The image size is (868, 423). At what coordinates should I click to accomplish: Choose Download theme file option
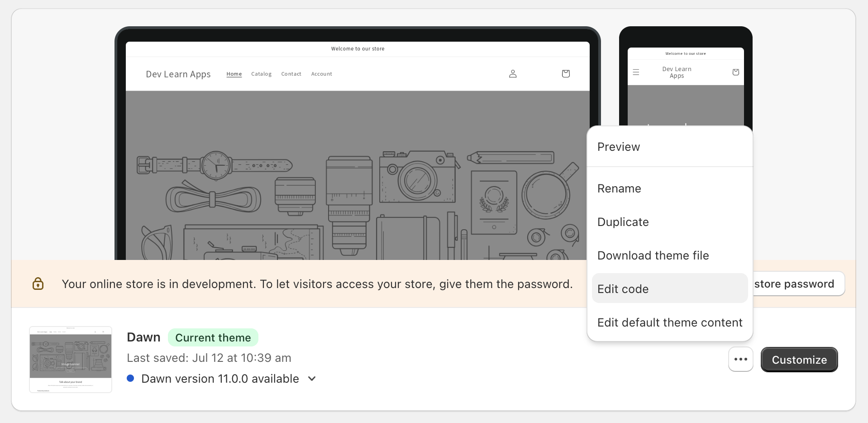(653, 255)
